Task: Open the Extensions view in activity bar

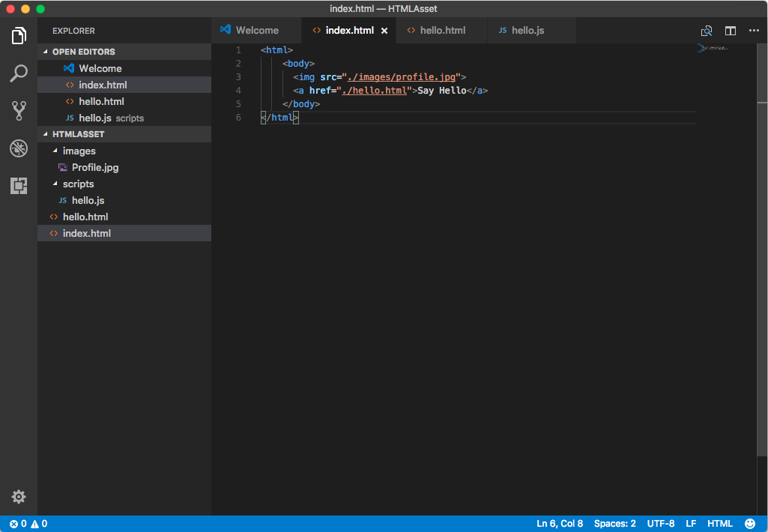Action: (x=19, y=186)
